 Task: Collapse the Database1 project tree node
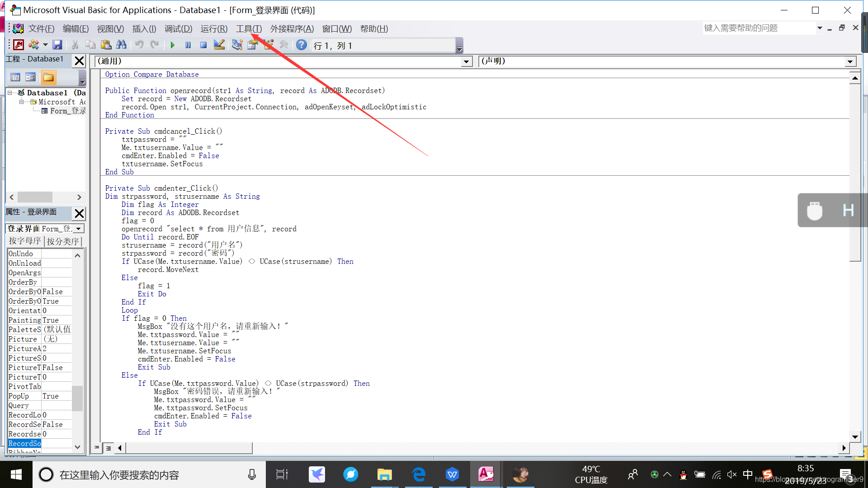(10, 93)
